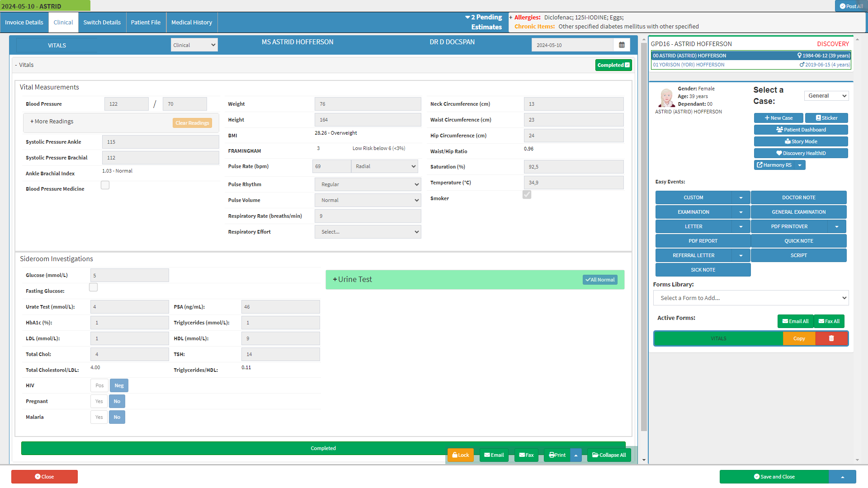Click the Weight input field
Image resolution: width=868 pixels, height=488 pixels.
pyautogui.click(x=368, y=104)
